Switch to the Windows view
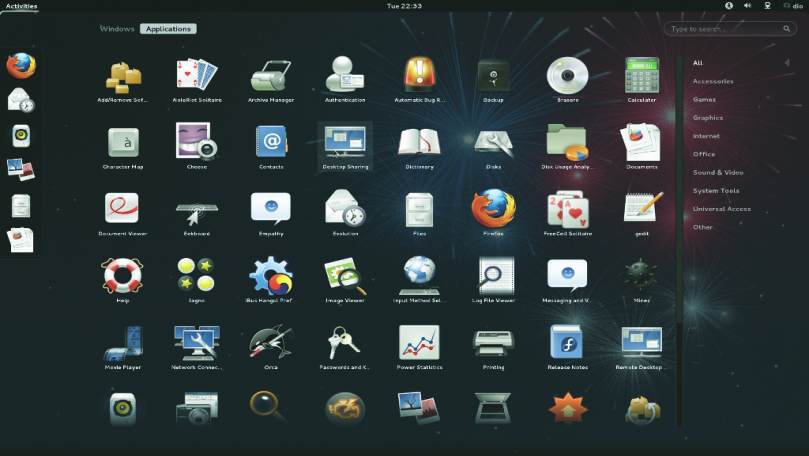Screen dimensions: 809x456 coord(117,29)
